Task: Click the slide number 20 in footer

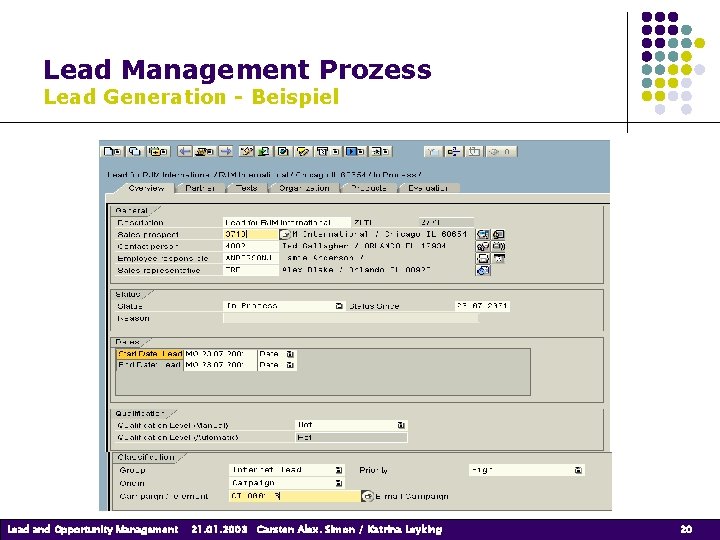Action: click(686, 529)
